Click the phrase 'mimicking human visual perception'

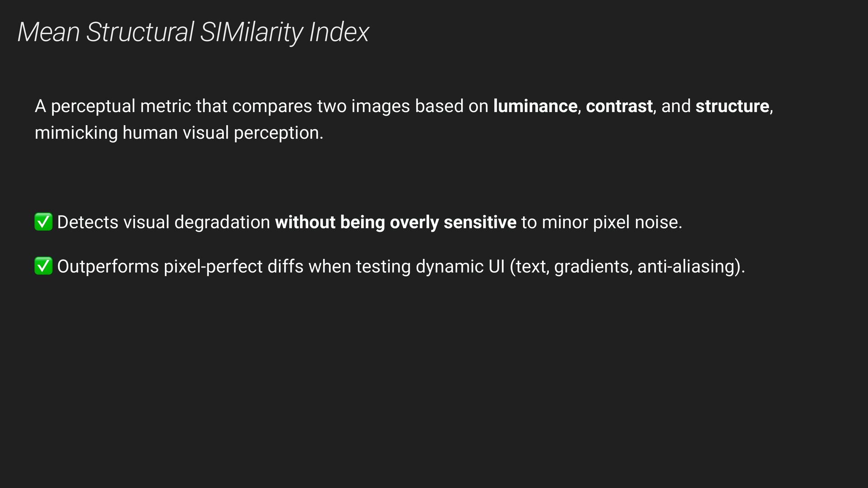coord(177,133)
